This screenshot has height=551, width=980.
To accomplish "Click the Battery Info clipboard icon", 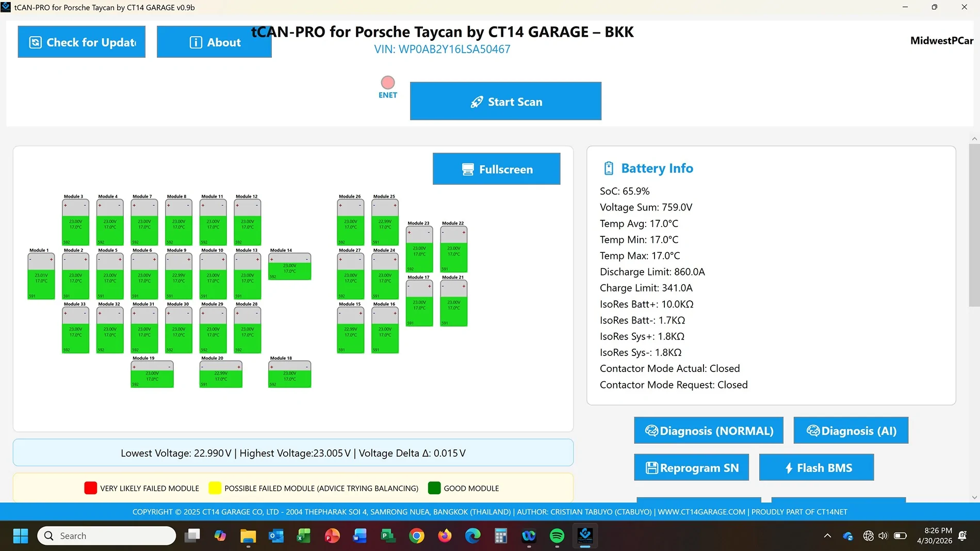I will point(609,168).
